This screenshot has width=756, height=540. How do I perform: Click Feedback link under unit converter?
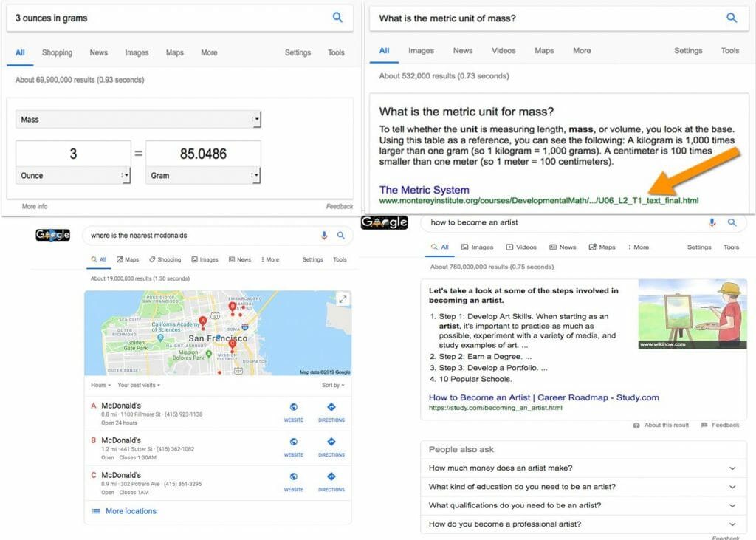(x=340, y=206)
